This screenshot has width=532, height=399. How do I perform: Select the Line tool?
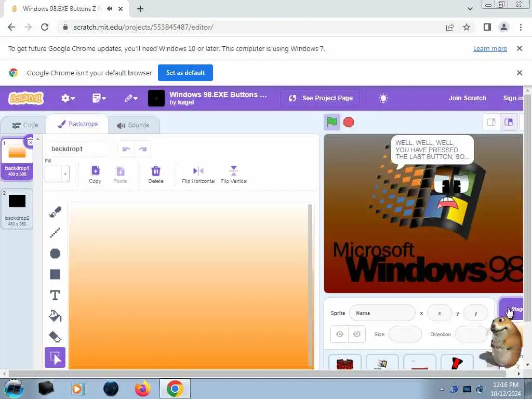(55, 233)
